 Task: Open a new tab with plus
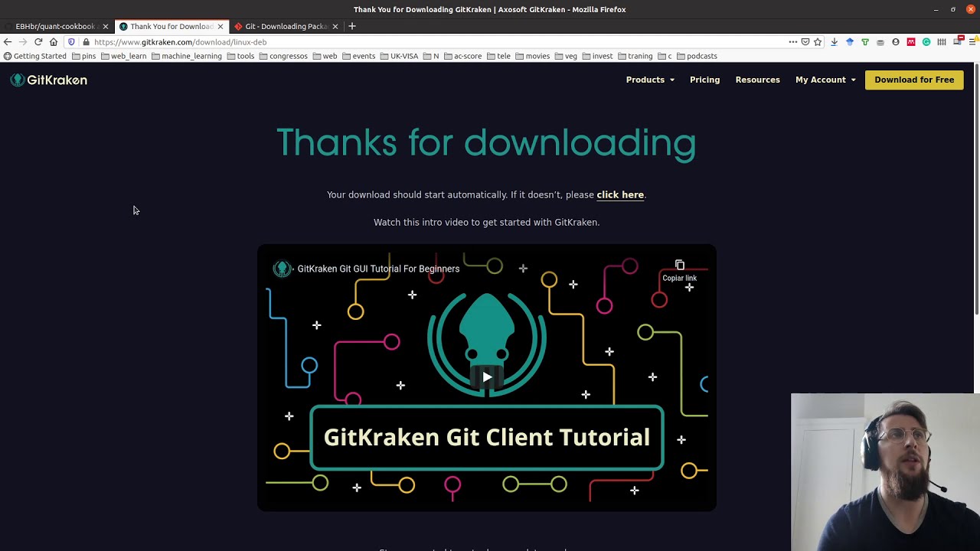[x=352, y=26]
